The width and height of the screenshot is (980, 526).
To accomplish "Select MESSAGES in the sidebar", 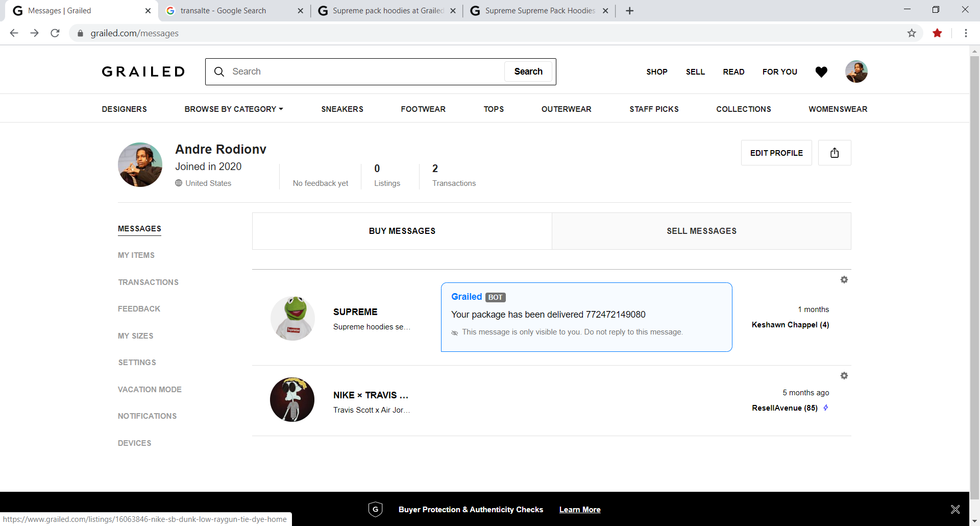I will click(x=139, y=229).
